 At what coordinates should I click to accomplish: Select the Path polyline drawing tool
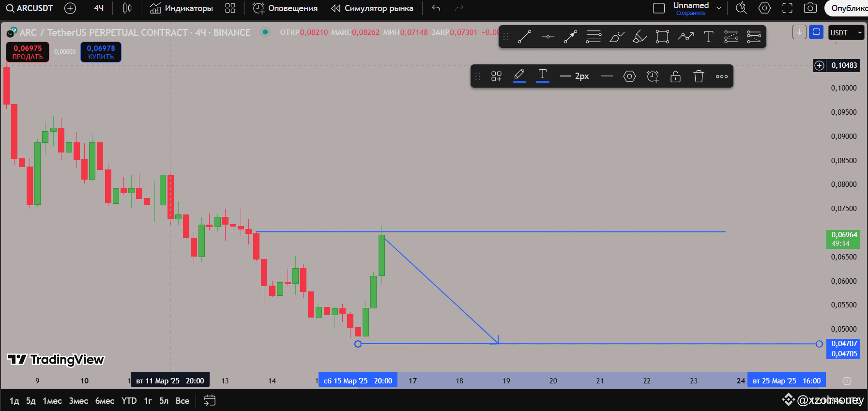click(x=685, y=37)
